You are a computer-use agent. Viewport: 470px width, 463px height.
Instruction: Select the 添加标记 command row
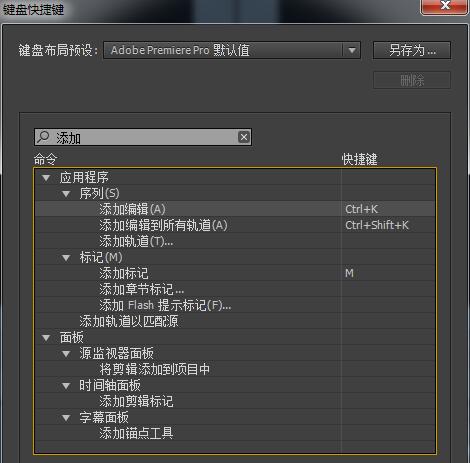pos(235,273)
